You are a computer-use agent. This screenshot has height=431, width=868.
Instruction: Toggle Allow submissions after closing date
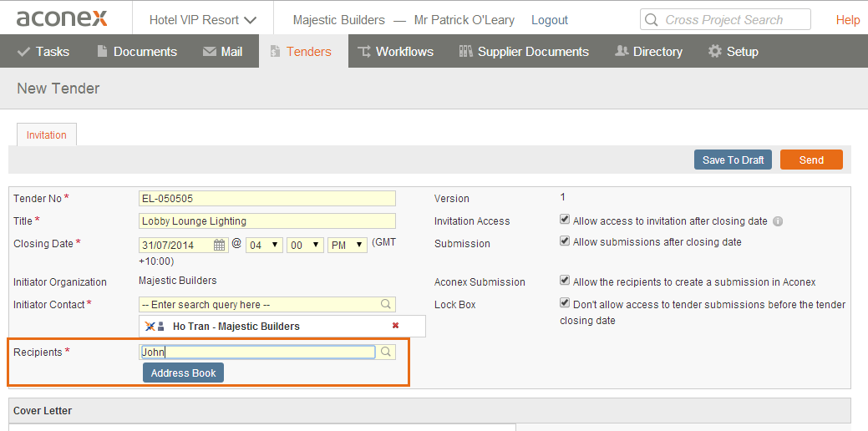pyautogui.click(x=565, y=241)
